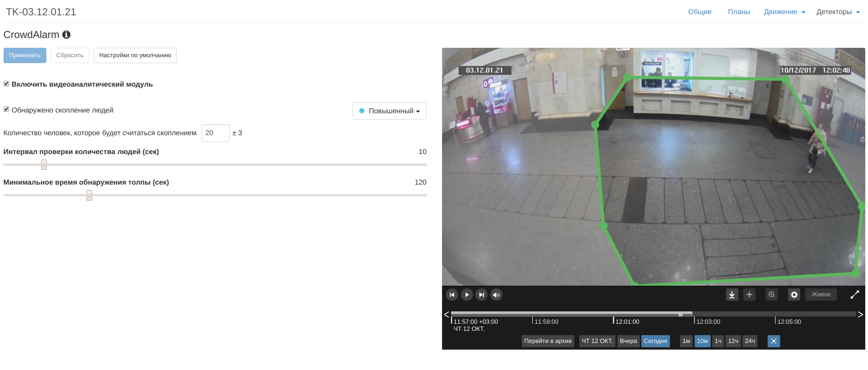Image resolution: width=868 pixels, height=370 pixels.
Task: Click the playback timeline progress bar
Action: click(x=653, y=314)
